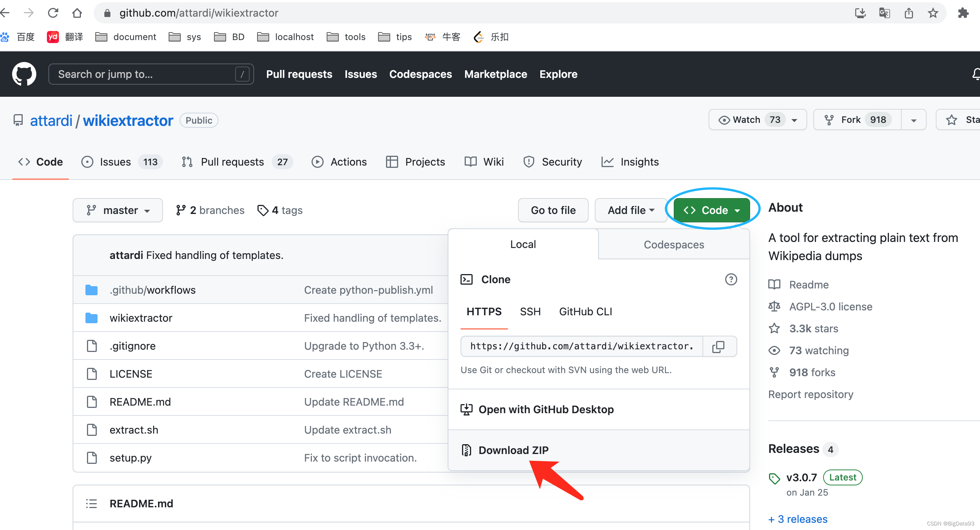Copy the HTTPS clone URL
Screen dimensions: 980x530
tap(718, 346)
